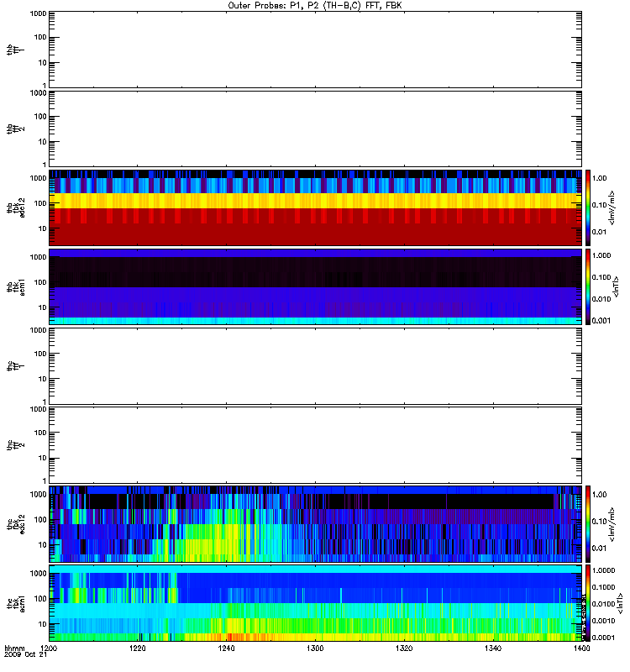Image resolution: width=630 pixels, height=672 pixels.
Task: Click the 'thc fff 1' y-axis label
Action: [x=15, y=366]
